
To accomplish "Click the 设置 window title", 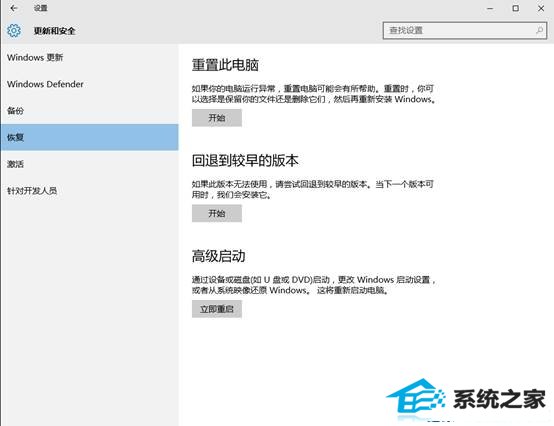I will coord(41,8).
